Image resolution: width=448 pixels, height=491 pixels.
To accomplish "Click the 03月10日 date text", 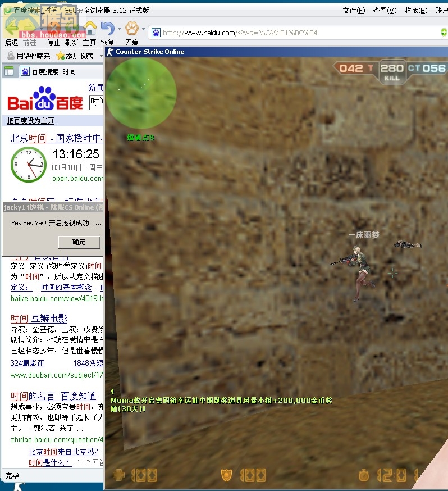I will pos(67,167).
